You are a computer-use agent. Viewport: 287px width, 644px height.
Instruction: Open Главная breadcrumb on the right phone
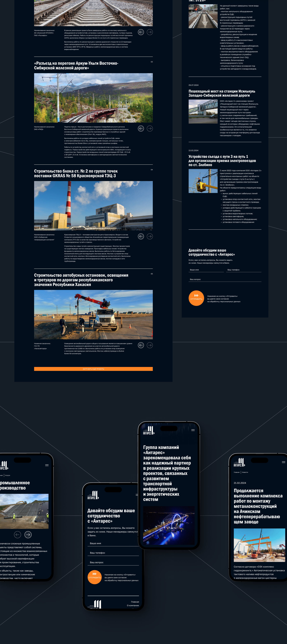coord(236,472)
